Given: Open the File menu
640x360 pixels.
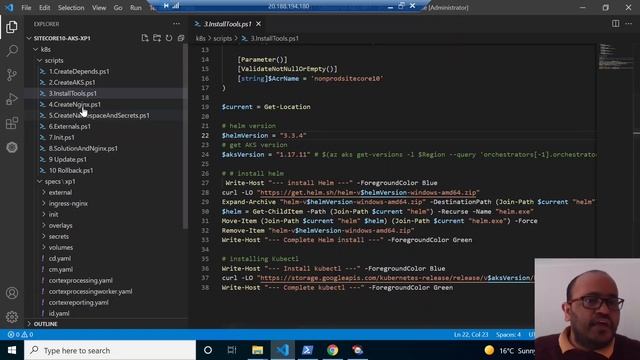Looking at the screenshot, I should tap(26, 8).
